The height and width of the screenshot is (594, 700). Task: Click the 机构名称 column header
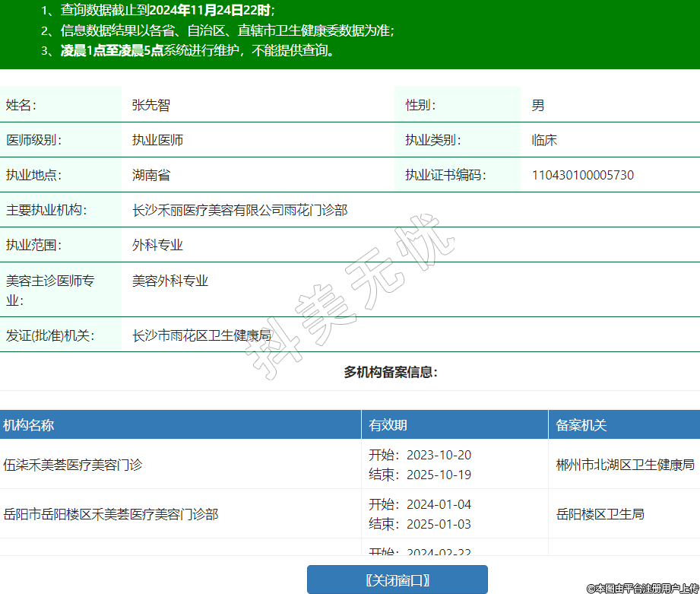29,425
